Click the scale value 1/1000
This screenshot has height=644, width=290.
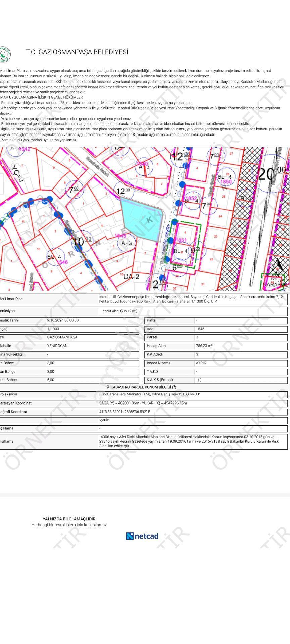click(x=53, y=329)
